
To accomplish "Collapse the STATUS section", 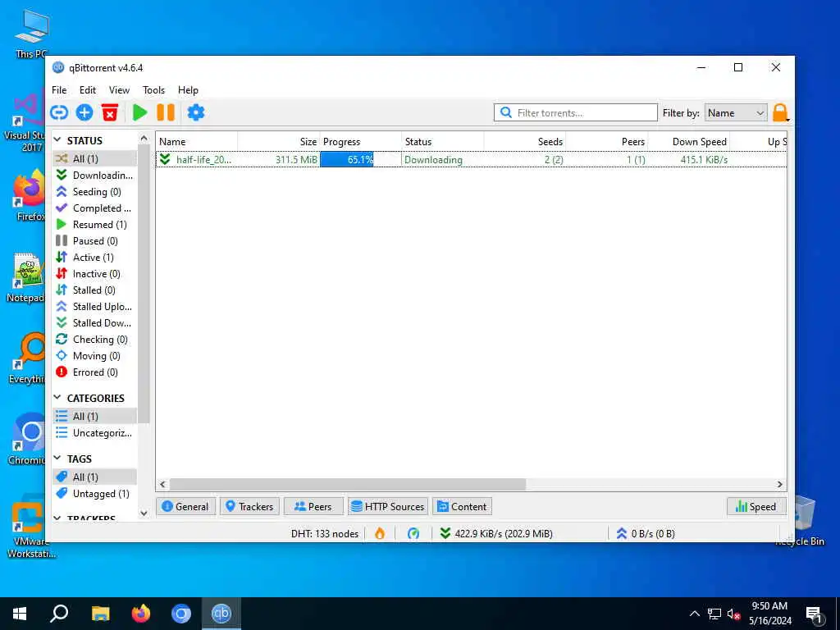I will click(x=58, y=139).
